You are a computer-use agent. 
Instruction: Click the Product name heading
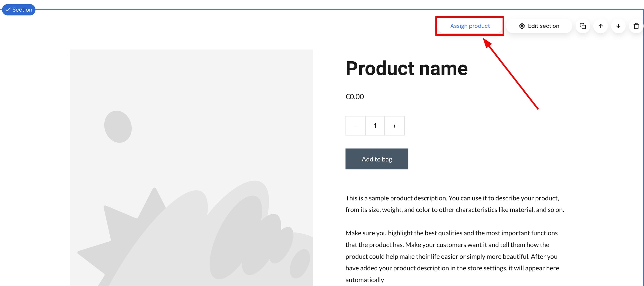pos(407,68)
